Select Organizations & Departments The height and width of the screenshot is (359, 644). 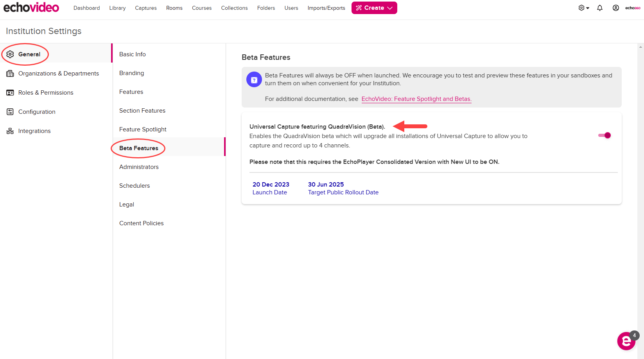point(59,74)
